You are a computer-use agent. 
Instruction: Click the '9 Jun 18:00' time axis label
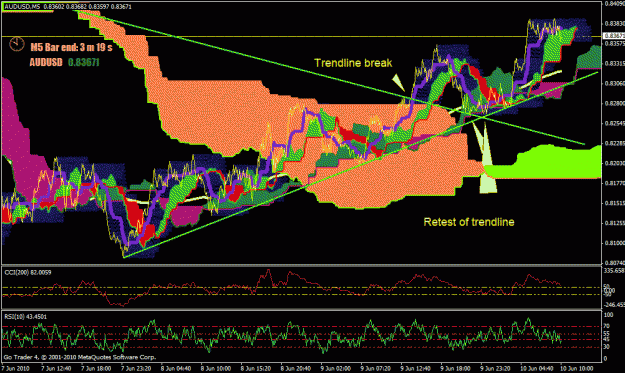pyautogui.click(x=456, y=369)
